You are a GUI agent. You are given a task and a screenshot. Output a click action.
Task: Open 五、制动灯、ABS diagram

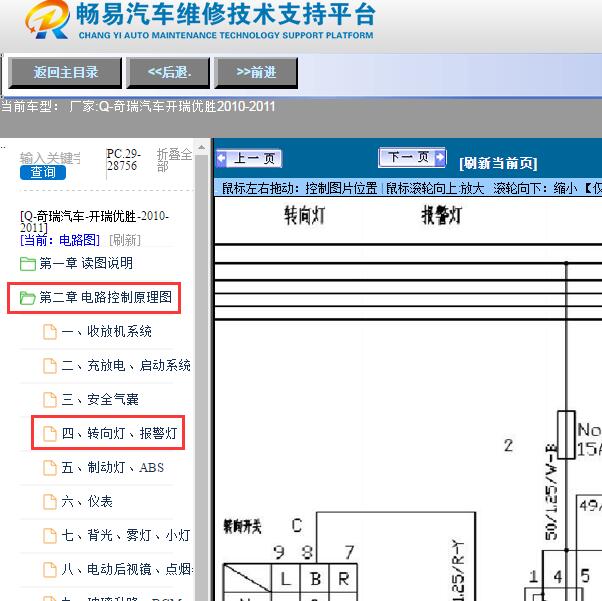pos(112,468)
